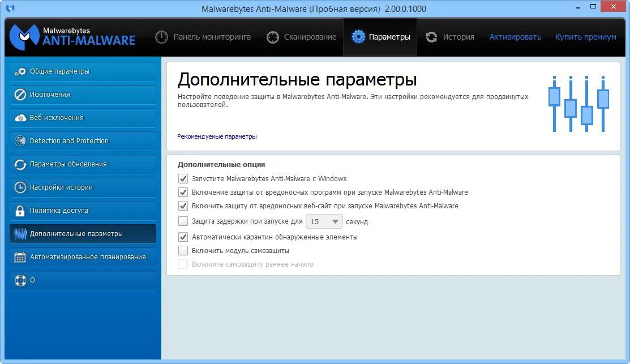Expand the О sidebar section
The height and width of the screenshot is (364, 630).
(83, 280)
